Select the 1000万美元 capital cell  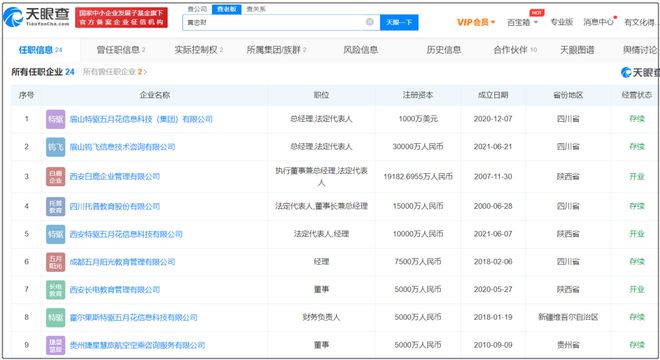[418, 119]
